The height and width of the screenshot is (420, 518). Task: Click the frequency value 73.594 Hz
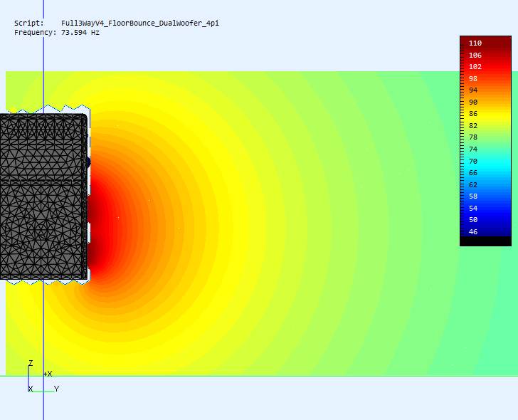pos(80,32)
